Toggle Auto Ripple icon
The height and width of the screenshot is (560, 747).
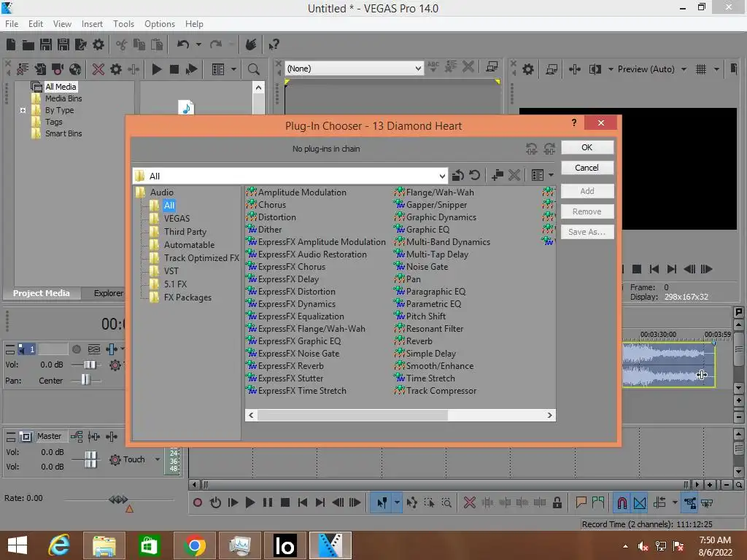pos(659,502)
